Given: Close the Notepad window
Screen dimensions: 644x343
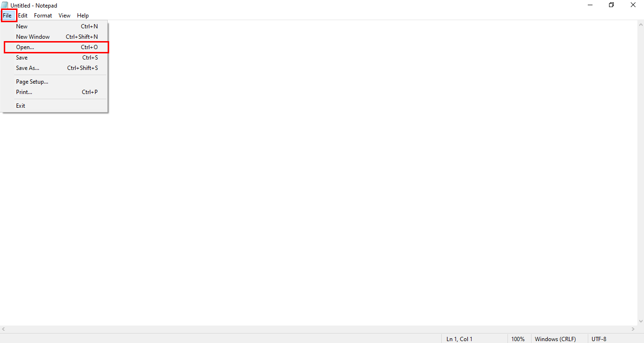Looking at the screenshot, I should pyautogui.click(x=633, y=5).
